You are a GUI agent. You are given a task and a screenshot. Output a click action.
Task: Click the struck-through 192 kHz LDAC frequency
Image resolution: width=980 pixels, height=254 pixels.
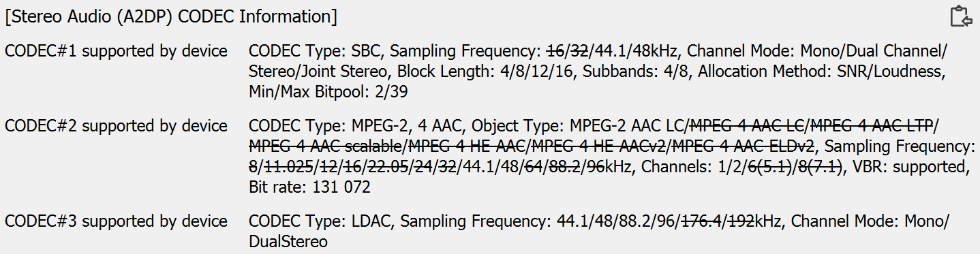[x=743, y=222]
